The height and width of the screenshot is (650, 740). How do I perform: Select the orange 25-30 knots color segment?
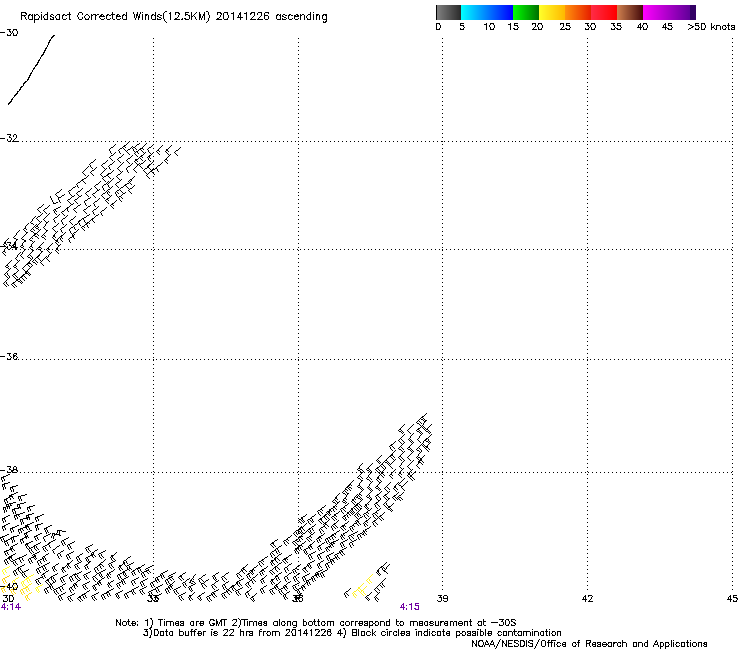tap(578, 12)
